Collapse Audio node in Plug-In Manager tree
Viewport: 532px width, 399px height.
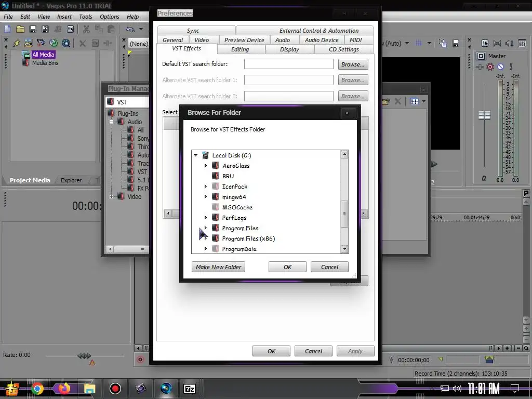[111, 122]
